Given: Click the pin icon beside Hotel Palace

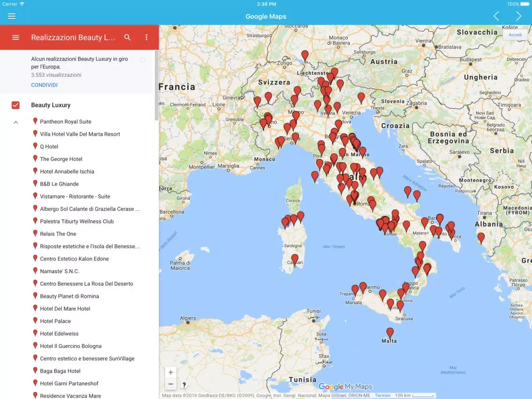Looking at the screenshot, I should pyautogui.click(x=35, y=321).
